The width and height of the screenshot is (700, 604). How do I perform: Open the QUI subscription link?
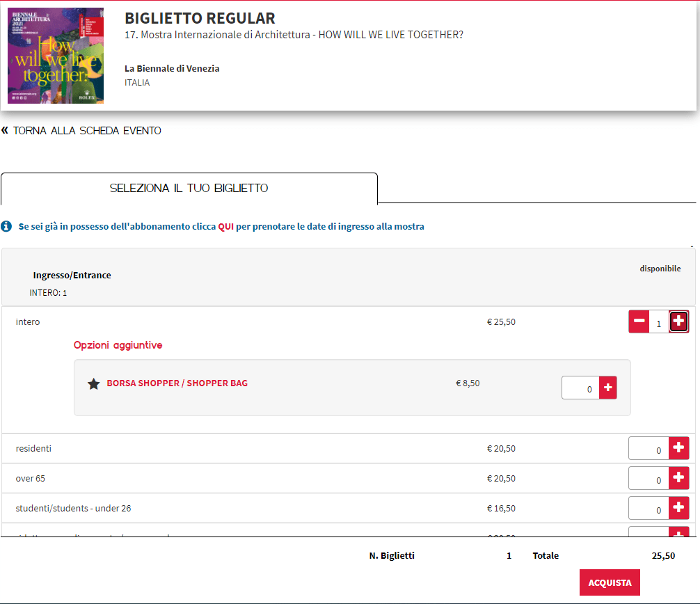tap(225, 226)
